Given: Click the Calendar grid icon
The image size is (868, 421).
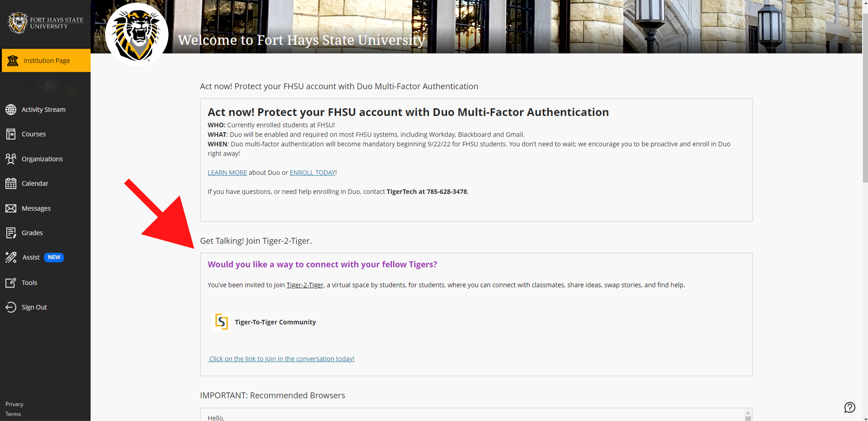Looking at the screenshot, I should (x=11, y=184).
